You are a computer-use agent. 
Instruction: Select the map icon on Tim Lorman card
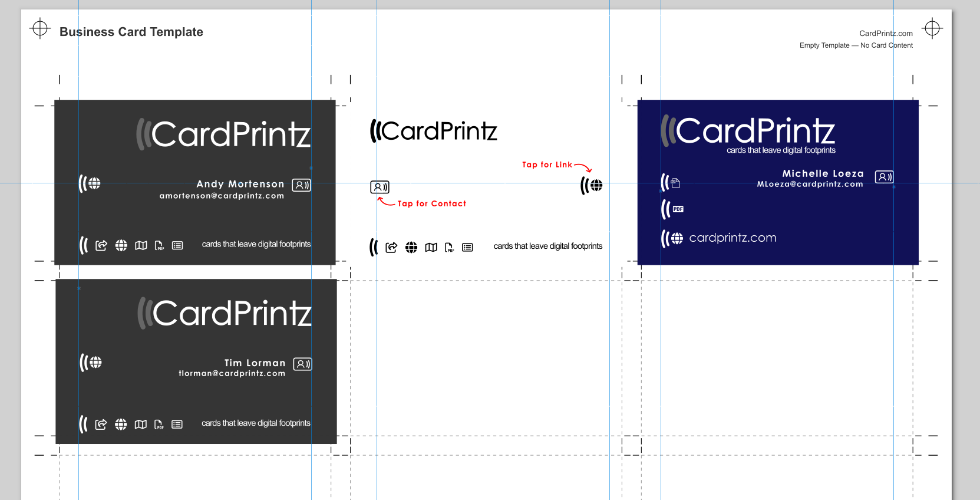point(140,425)
